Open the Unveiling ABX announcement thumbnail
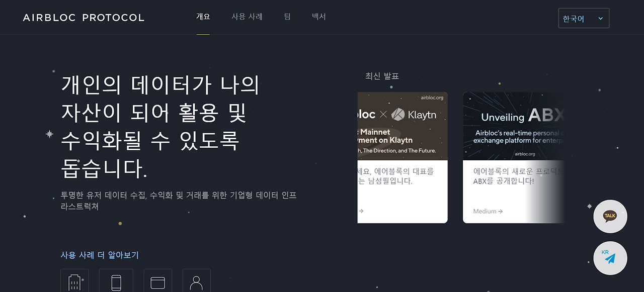This screenshot has height=292, width=644. pyautogui.click(x=514, y=126)
